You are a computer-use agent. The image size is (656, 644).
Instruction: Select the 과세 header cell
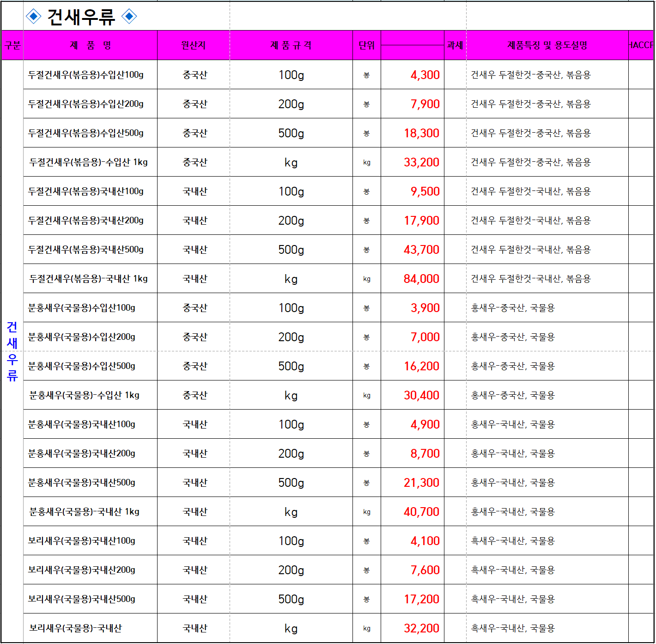[x=455, y=45]
